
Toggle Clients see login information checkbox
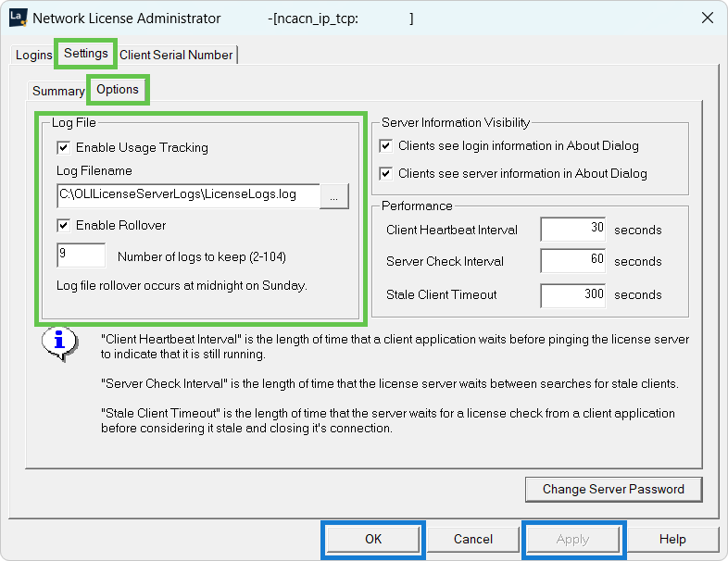386,145
